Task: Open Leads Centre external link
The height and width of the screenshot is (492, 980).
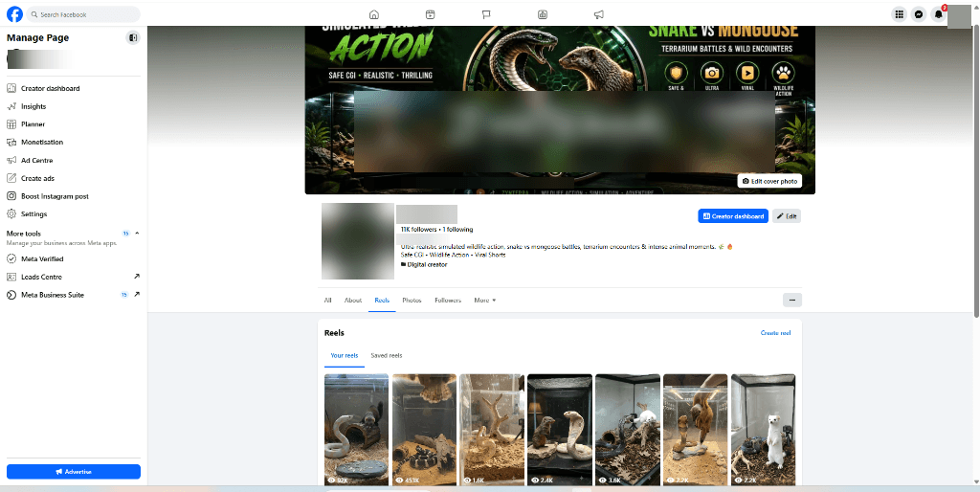Action: click(74, 277)
